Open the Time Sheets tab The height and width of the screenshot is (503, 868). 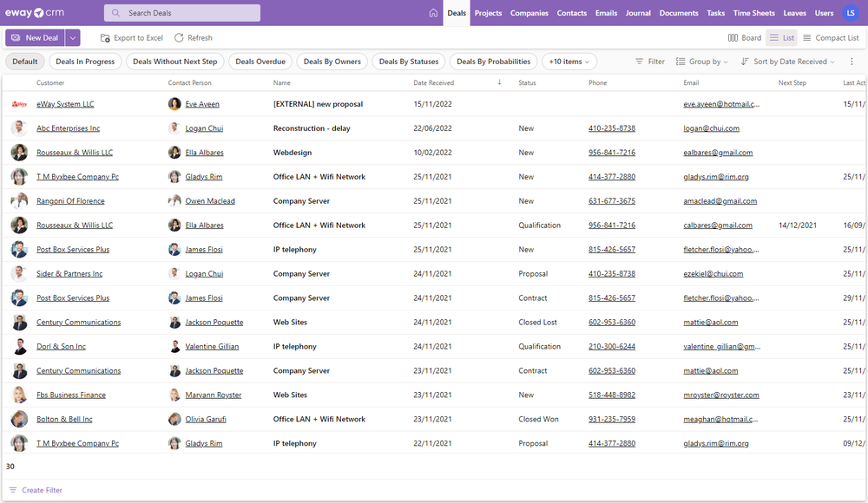(x=754, y=13)
